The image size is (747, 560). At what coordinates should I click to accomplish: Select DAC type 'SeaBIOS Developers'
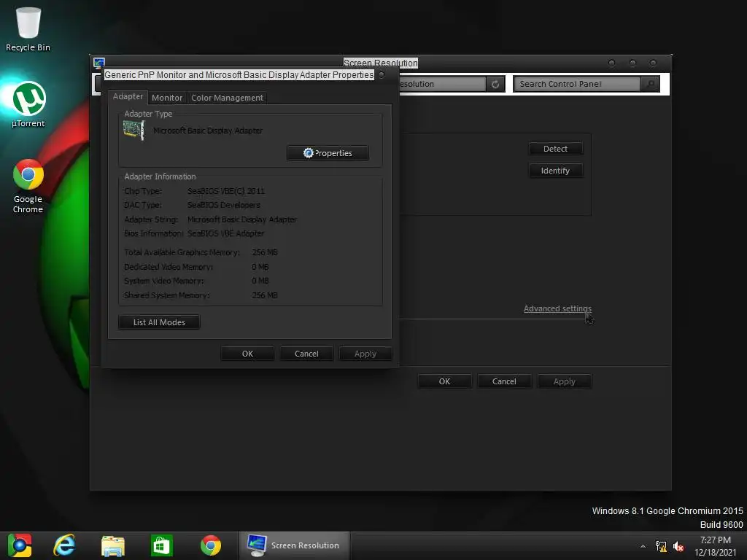[223, 205]
